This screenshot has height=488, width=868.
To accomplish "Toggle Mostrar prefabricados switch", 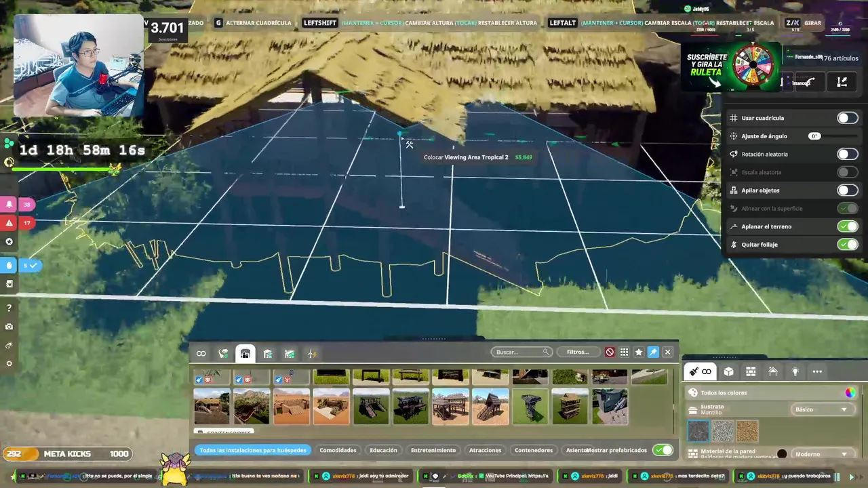I will pos(663,450).
